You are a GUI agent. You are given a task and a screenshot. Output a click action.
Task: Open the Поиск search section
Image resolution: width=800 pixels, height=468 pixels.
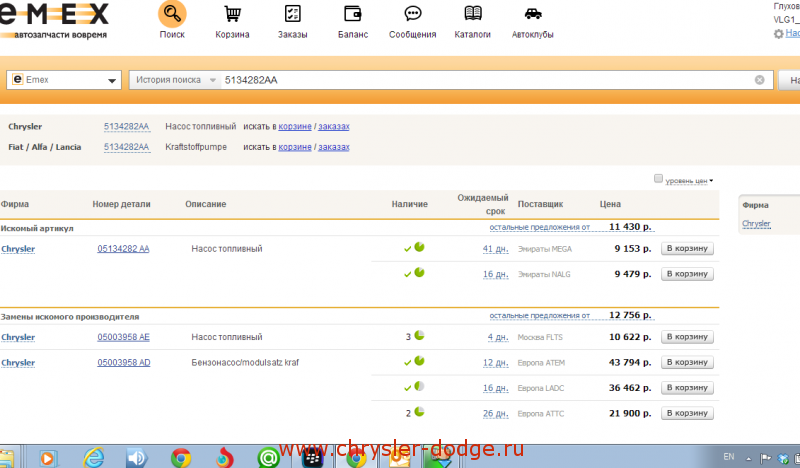point(172,20)
